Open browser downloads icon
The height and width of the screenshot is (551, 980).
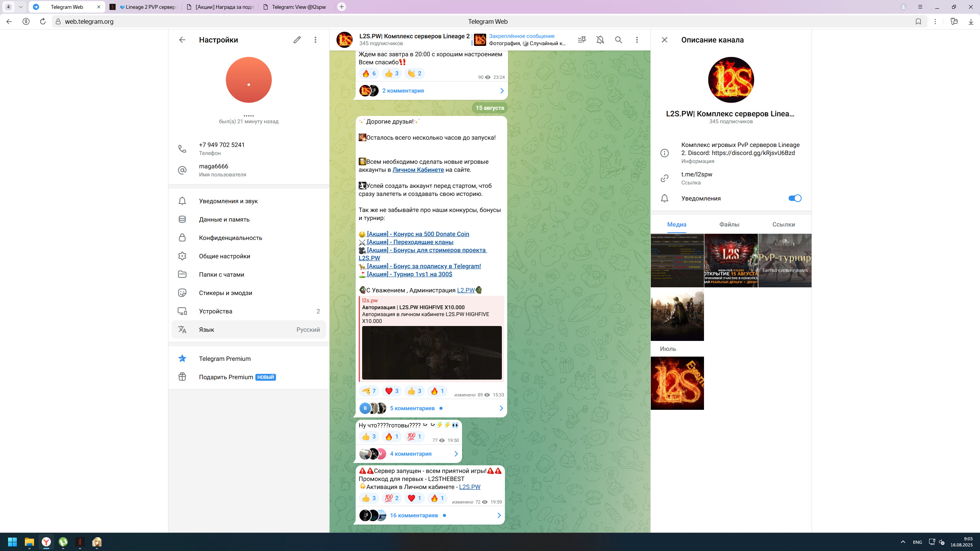pos(971,21)
